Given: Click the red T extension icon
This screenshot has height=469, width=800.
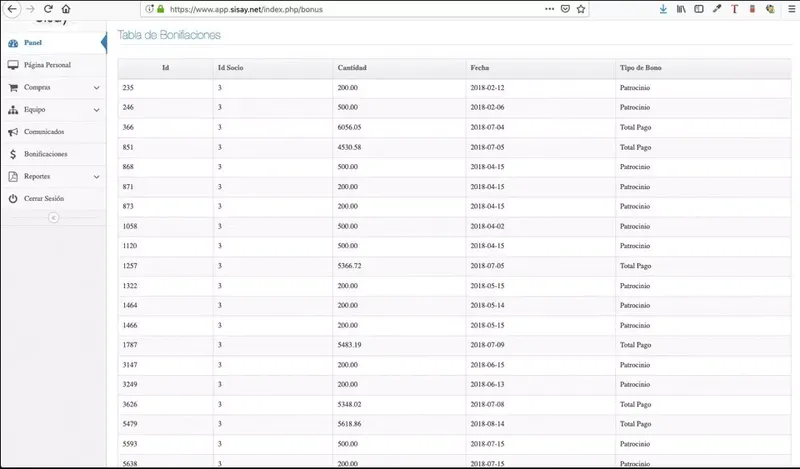Looking at the screenshot, I should click(x=734, y=9).
